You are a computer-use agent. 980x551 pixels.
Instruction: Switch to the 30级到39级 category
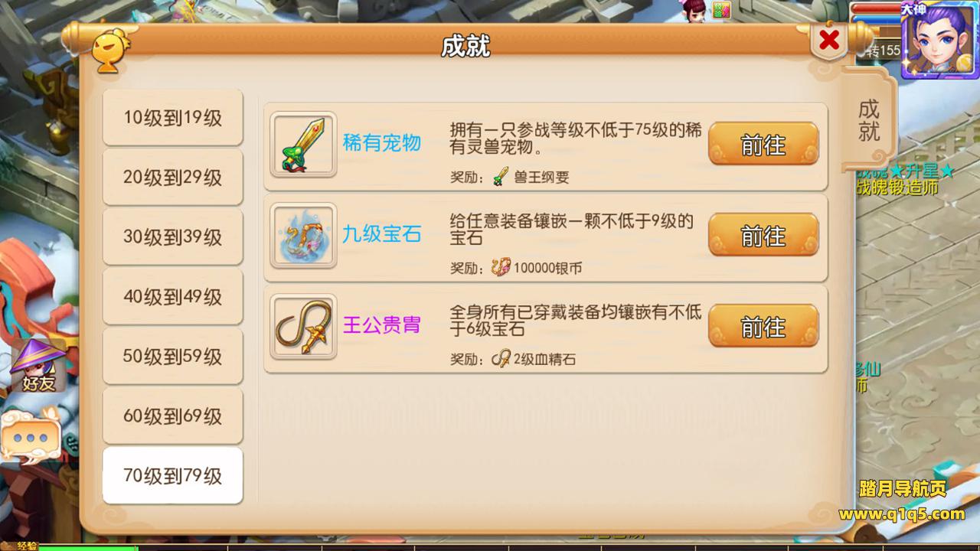click(173, 237)
